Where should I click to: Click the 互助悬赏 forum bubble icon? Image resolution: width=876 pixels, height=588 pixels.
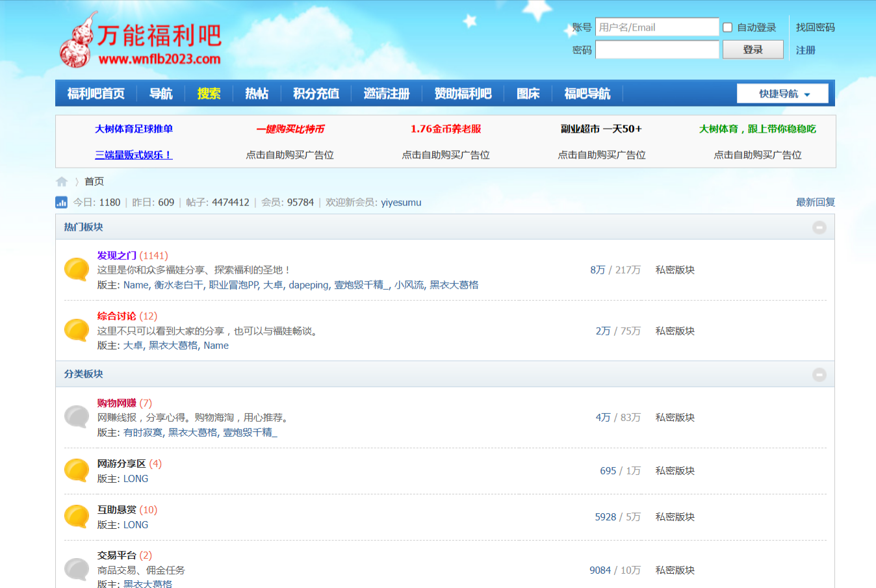click(77, 517)
